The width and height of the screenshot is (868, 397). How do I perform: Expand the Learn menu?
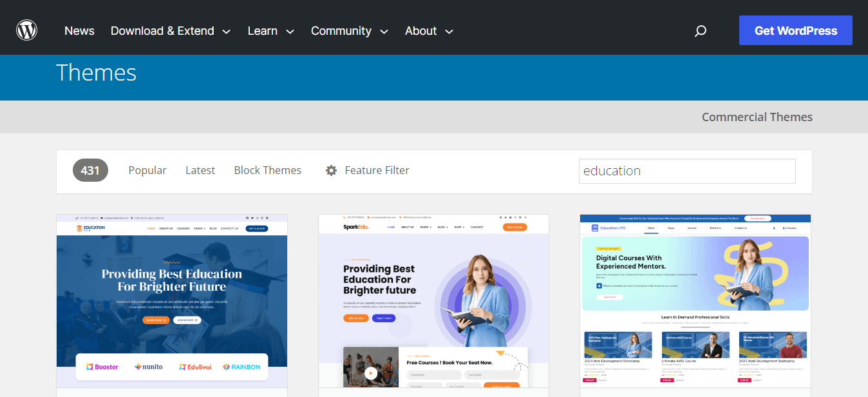[x=270, y=31]
